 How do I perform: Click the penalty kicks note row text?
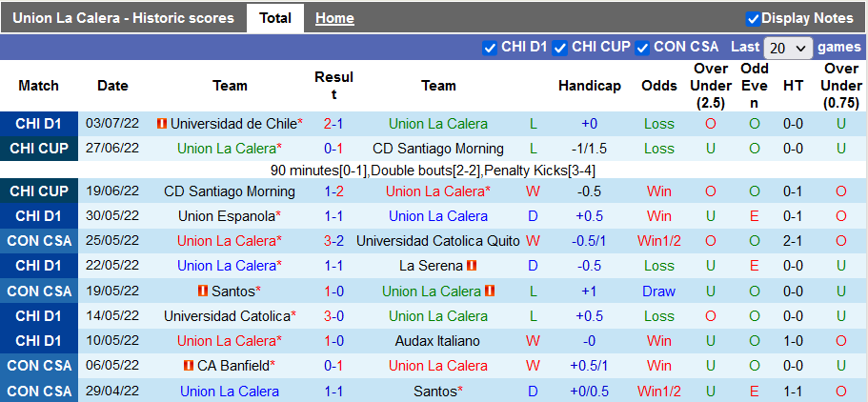point(434,171)
